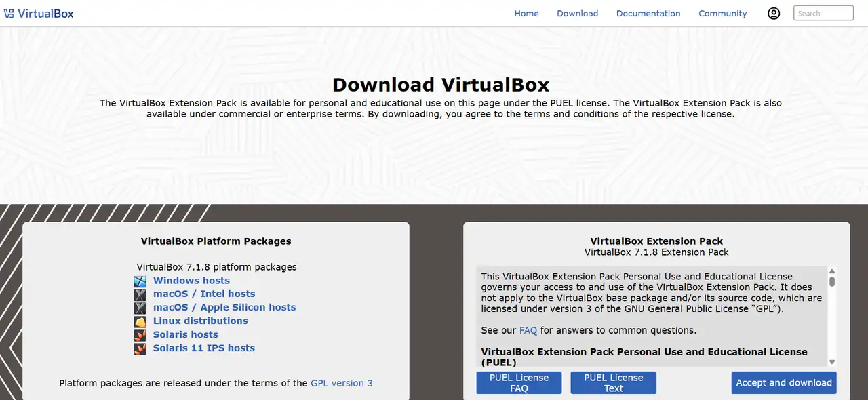Open the Solaris 11 IPS hosts link

pyautogui.click(x=204, y=348)
